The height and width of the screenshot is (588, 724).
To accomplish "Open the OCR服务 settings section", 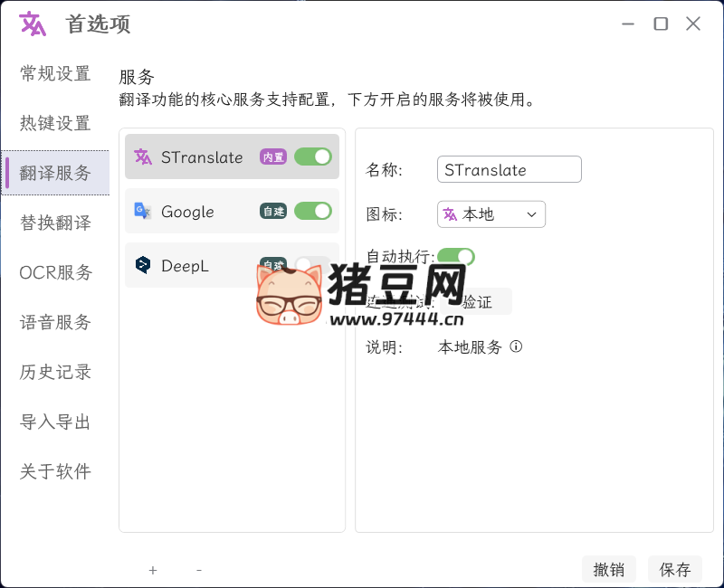I will (57, 272).
